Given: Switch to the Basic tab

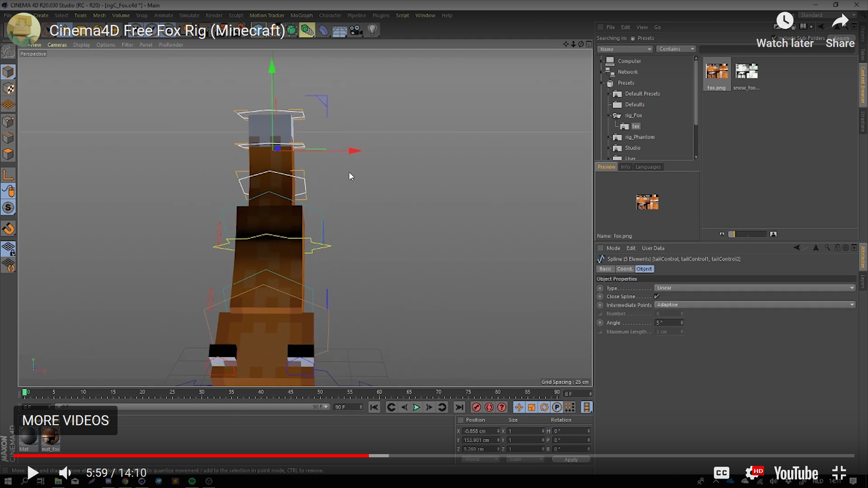Looking at the screenshot, I should point(605,269).
